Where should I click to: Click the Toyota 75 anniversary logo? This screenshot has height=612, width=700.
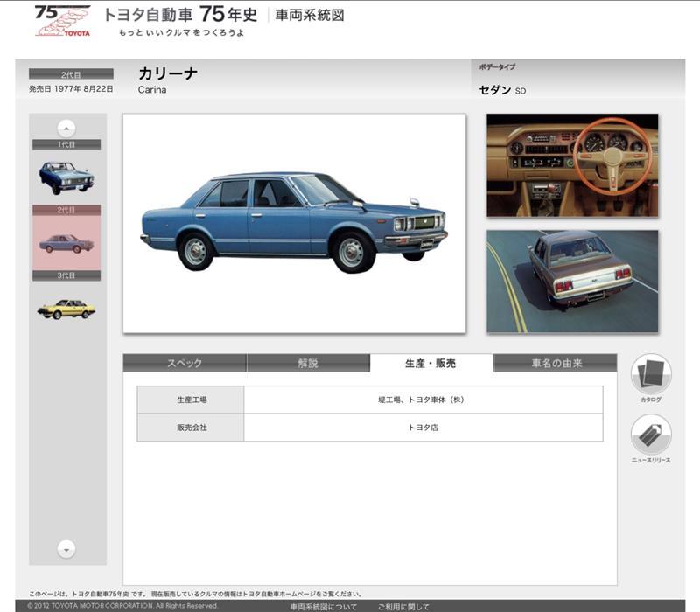point(63,20)
